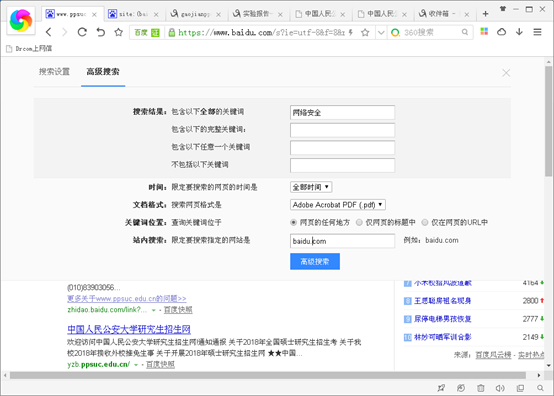Expand the address bar history dropdown arrow

(x=381, y=32)
